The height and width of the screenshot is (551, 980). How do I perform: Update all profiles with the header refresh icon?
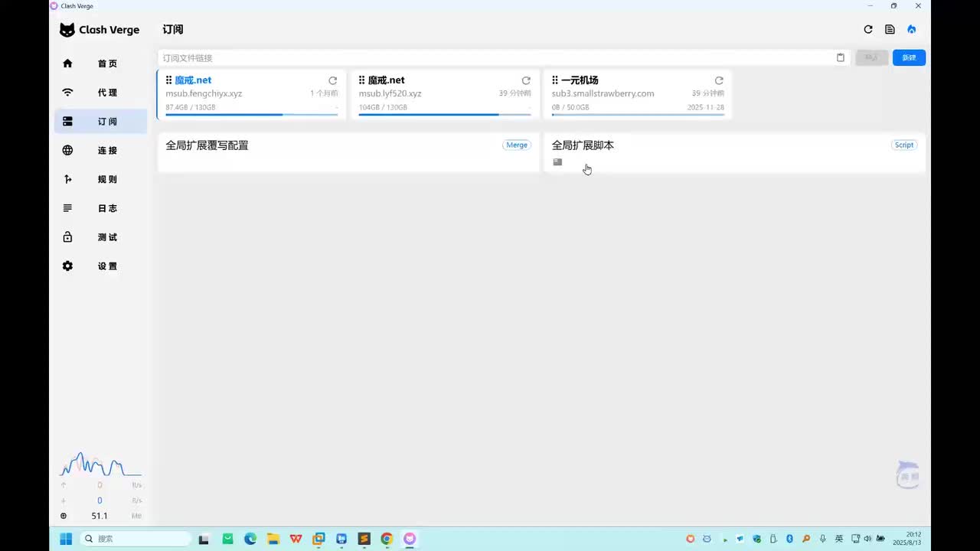coord(868,29)
